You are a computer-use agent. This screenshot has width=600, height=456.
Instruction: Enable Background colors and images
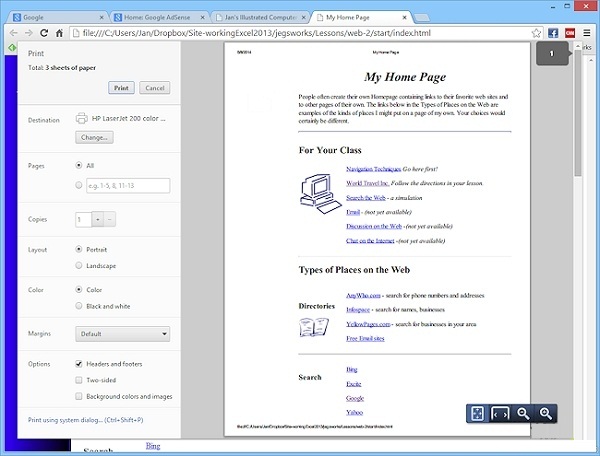click(80, 396)
